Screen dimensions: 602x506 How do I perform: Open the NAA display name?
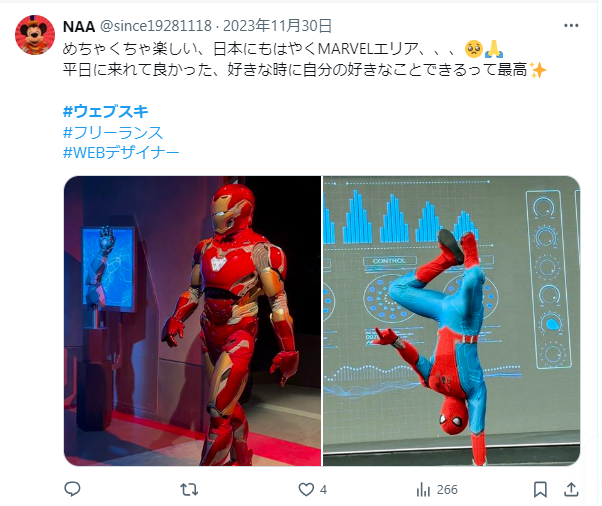(x=79, y=26)
